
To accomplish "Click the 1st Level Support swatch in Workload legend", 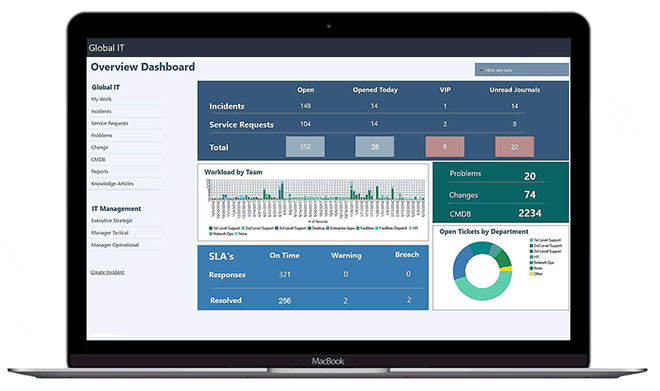I will [211, 228].
